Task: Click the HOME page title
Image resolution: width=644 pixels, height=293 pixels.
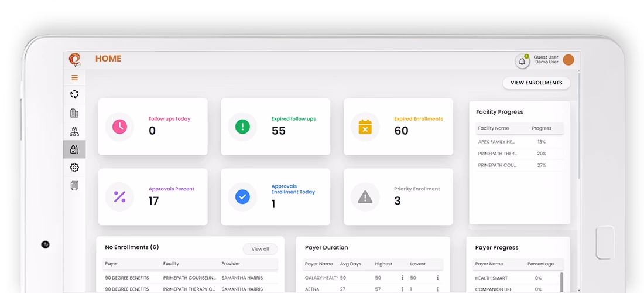Action: 108,59
